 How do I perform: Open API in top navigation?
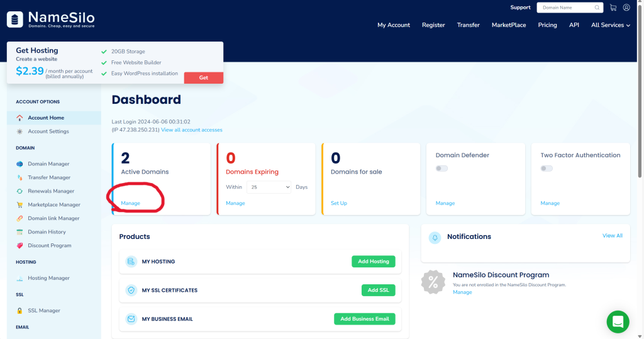[x=574, y=25]
